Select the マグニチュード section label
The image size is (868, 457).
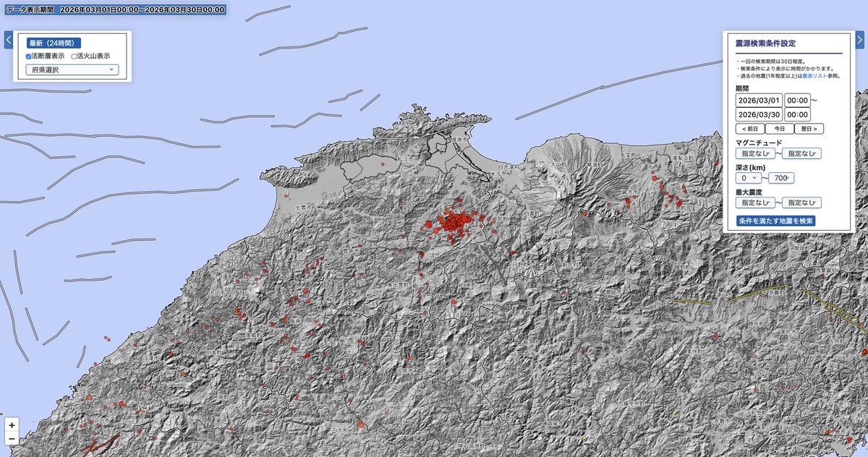tap(758, 142)
